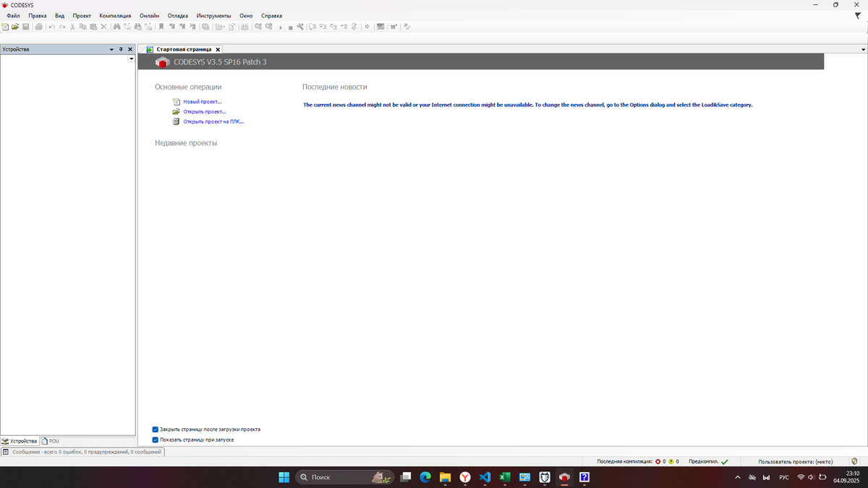Click the precompile green check mark

(725, 461)
